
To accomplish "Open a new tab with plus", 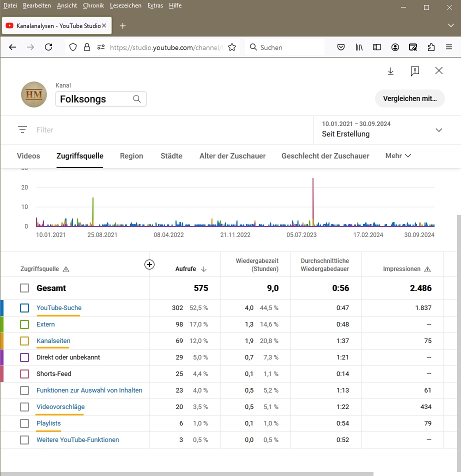I will (x=122, y=26).
